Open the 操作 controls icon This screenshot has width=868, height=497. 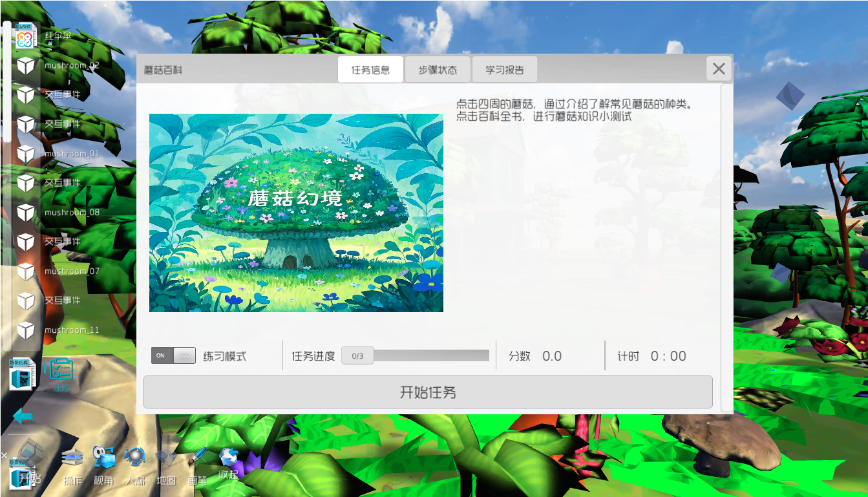pos(72,465)
